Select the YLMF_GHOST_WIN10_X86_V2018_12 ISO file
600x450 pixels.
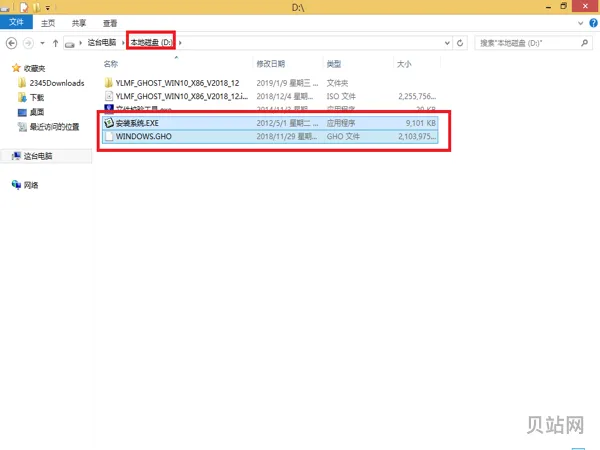pyautogui.click(x=182, y=96)
